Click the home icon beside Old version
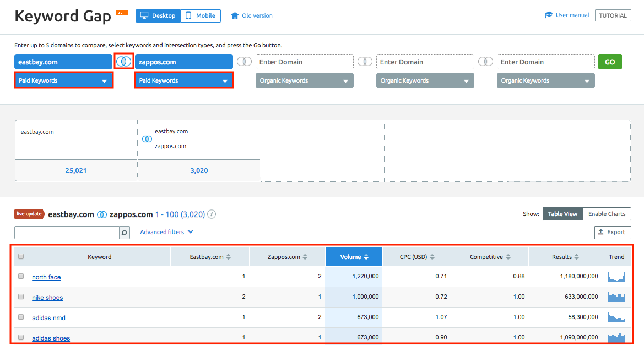Screen dimensions: 644x345 tap(235, 15)
